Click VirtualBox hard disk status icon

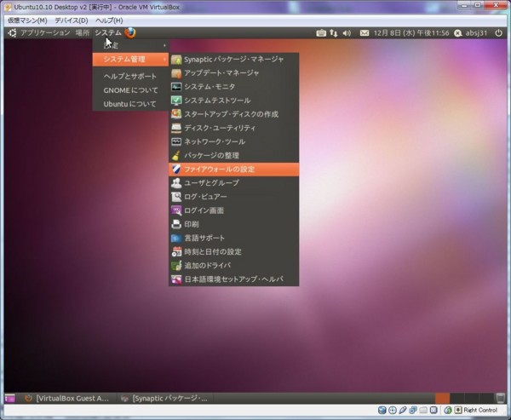point(382,411)
